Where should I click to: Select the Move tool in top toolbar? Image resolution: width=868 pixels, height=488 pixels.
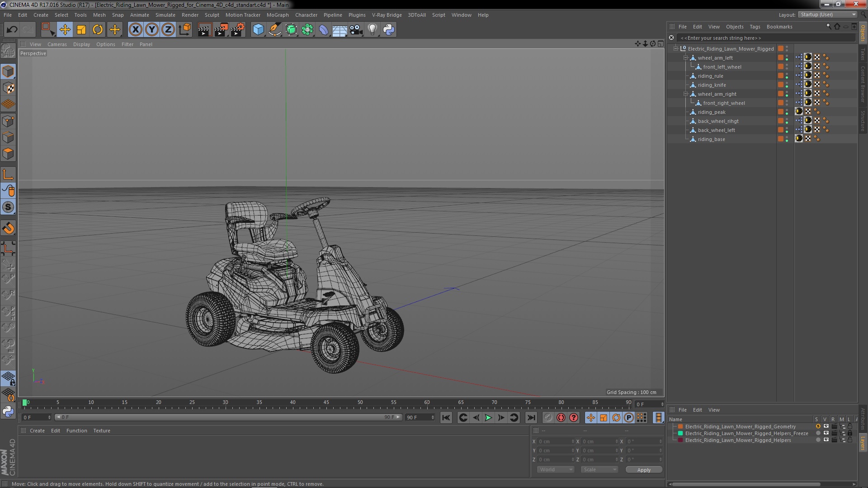click(x=65, y=30)
